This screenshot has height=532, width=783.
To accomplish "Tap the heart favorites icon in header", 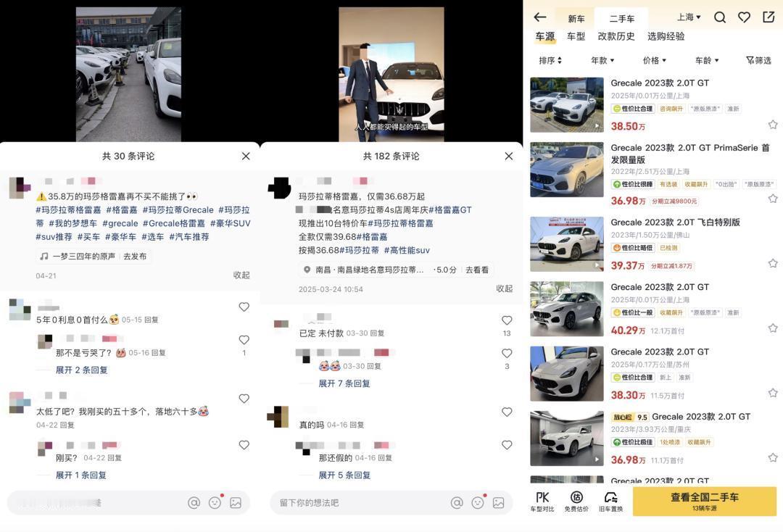I will click(x=744, y=17).
